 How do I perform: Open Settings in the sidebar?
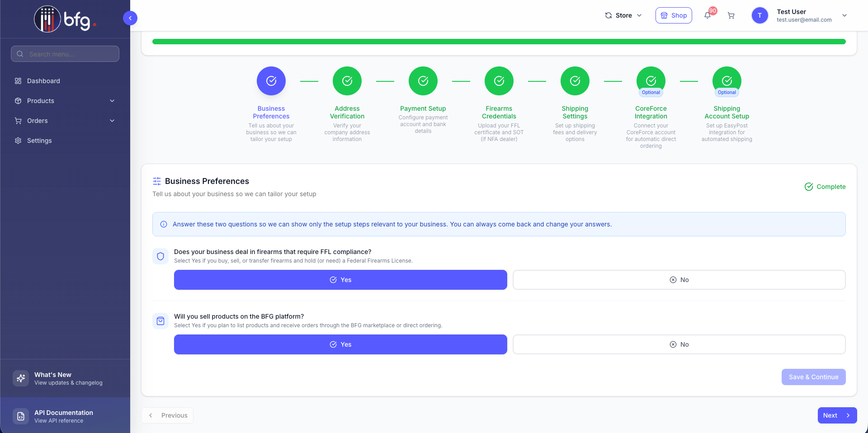pyautogui.click(x=39, y=141)
